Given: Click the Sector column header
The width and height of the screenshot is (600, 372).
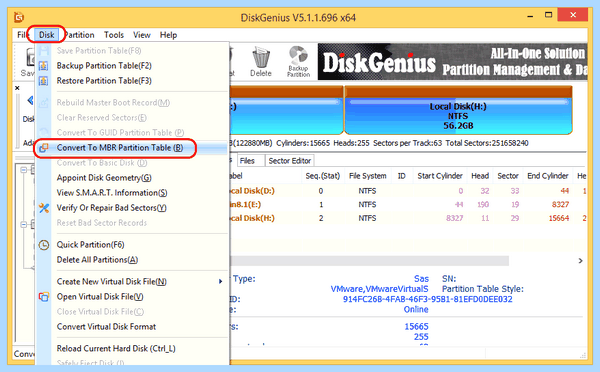Looking at the screenshot, I should (x=508, y=176).
